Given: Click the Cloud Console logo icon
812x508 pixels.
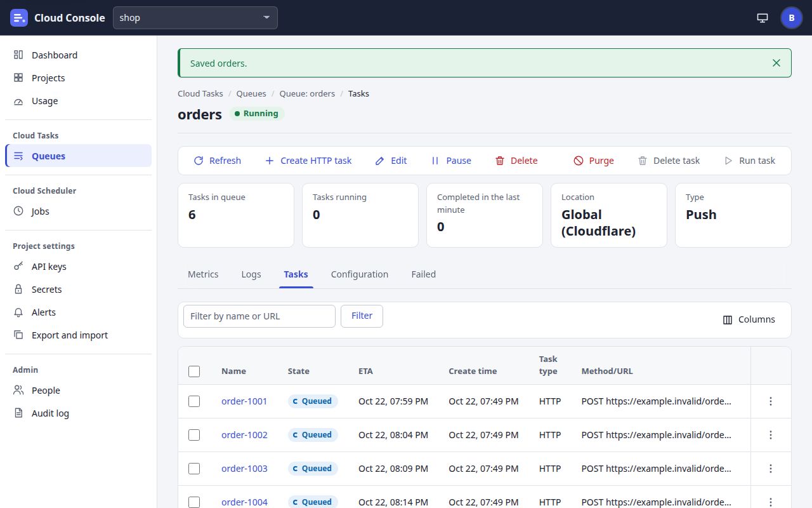Looking at the screenshot, I should [19, 18].
